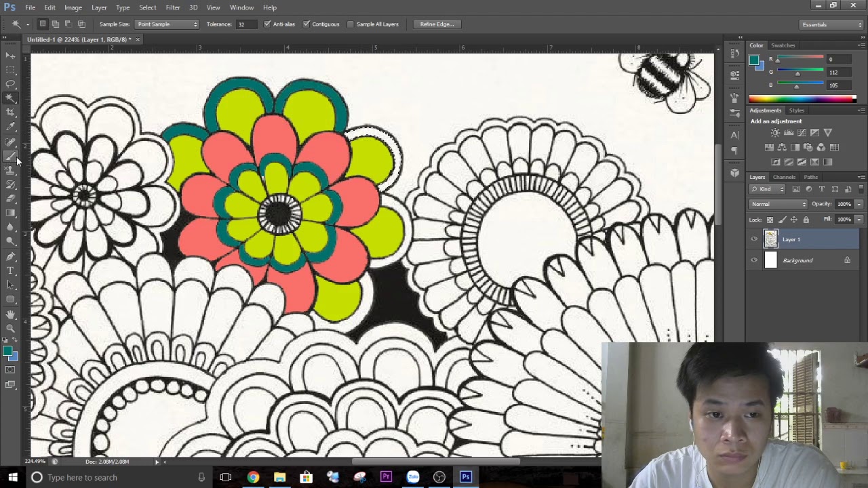Select the Rectangular Marquee tool
The width and height of the screenshot is (868, 488).
(10, 70)
